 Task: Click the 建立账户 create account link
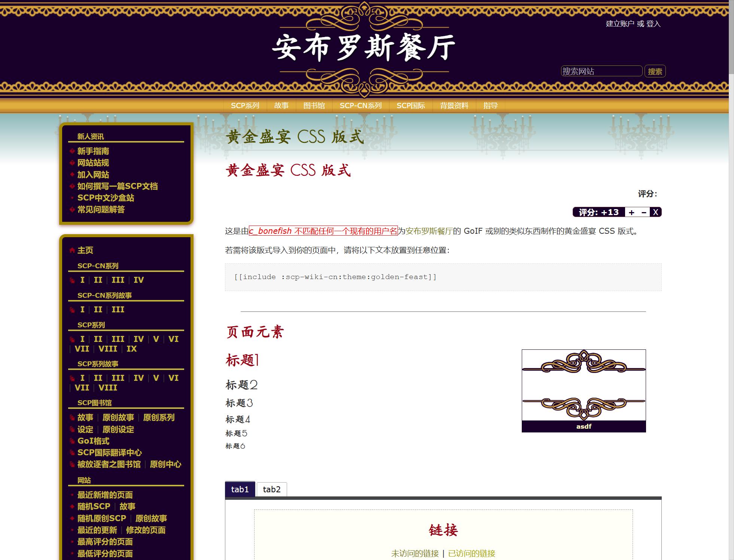620,24
